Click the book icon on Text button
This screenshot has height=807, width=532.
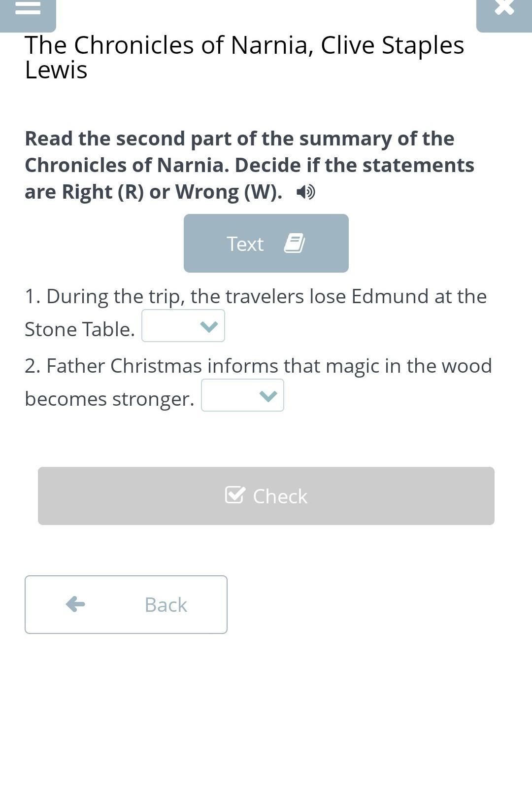point(295,244)
